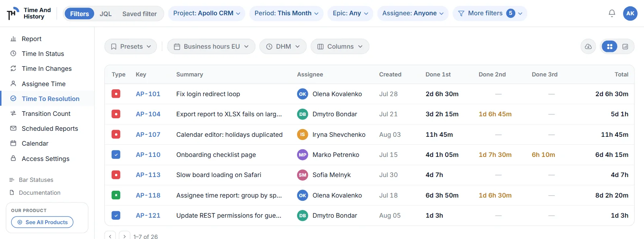Click the Total column header
The height and width of the screenshot is (239, 644).
(621, 74)
